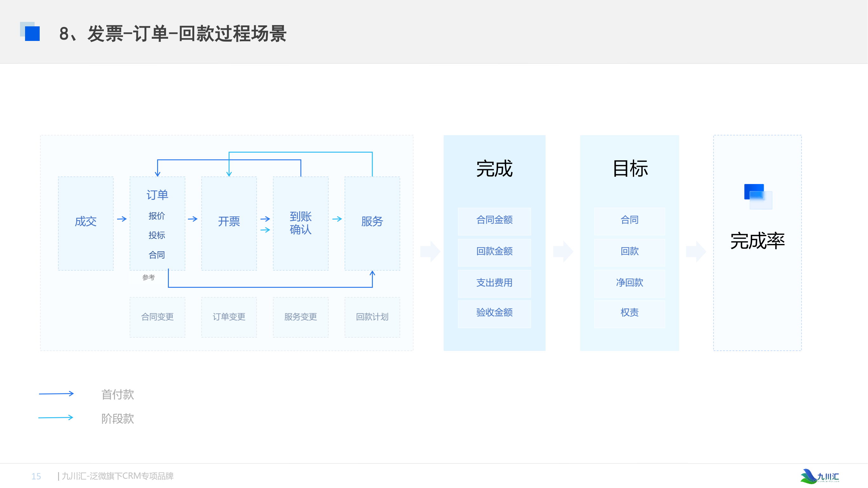This screenshot has height=488, width=868.
Task: Select the 投标 item in order box
Action: (x=157, y=235)
